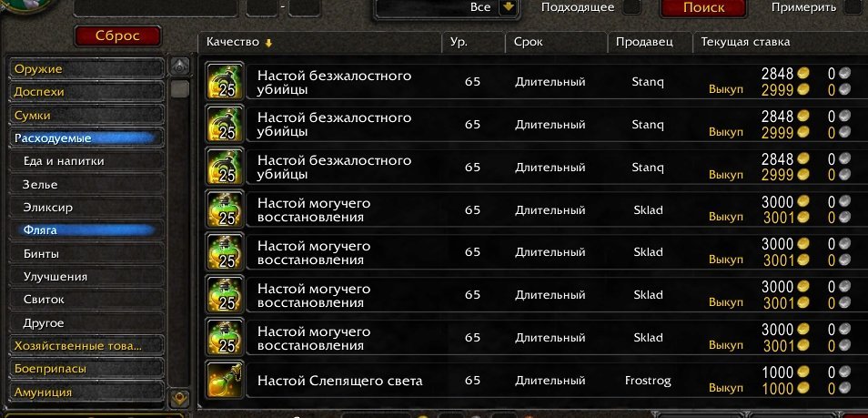This screenshot has width=868, height=418.
Task: Expand the Оружие category
Action: 87,69
